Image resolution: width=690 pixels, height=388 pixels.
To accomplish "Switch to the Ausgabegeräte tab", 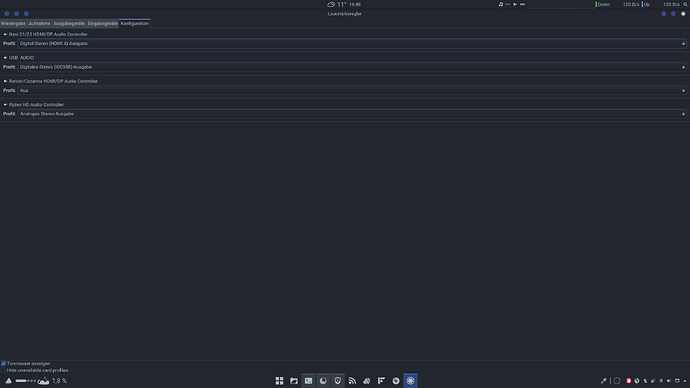I will pos(69,23).
